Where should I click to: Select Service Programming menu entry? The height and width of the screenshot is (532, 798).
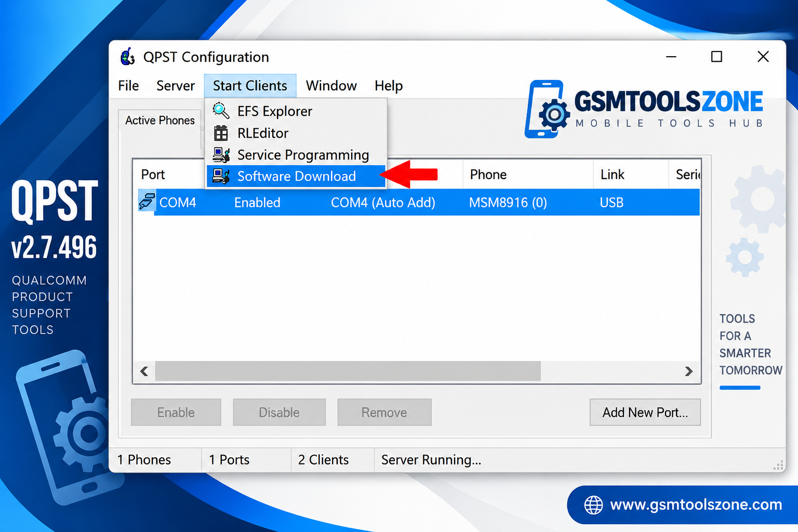tap(296, 155)
